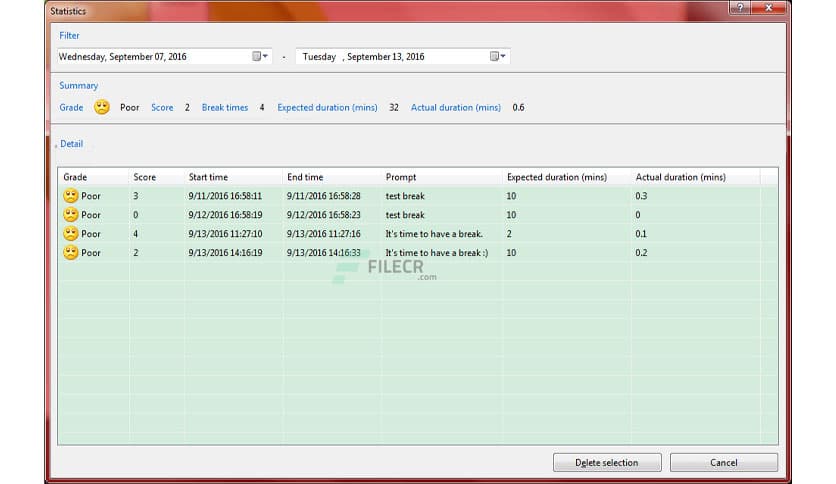
Task: Click the sad face icon in score 2 row
Action: [71, 253]
